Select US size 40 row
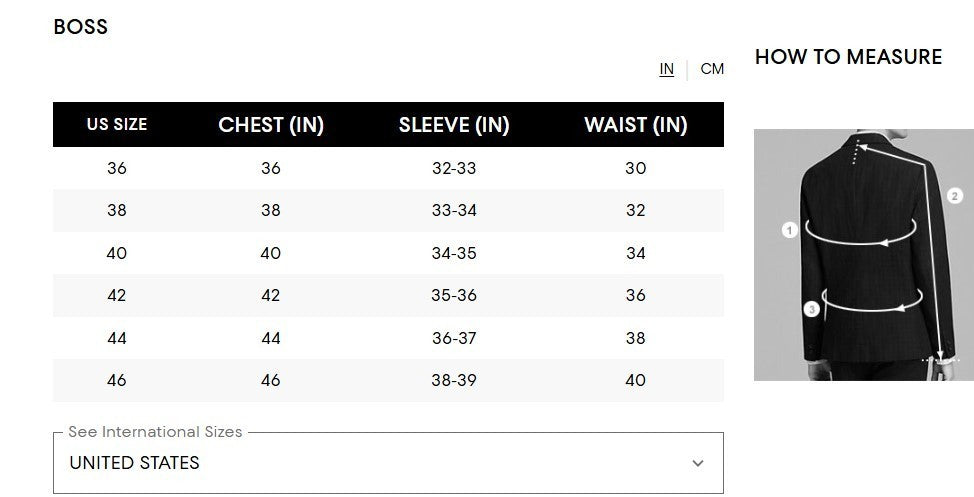Image resolution: width=974 pixels, height=497 pixels. click(117, 253)
